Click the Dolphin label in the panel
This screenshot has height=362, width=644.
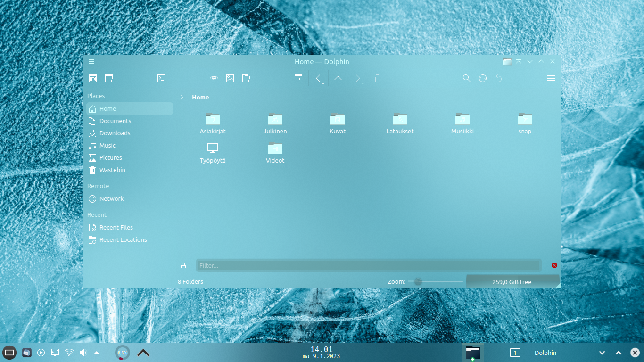(545, 353)
